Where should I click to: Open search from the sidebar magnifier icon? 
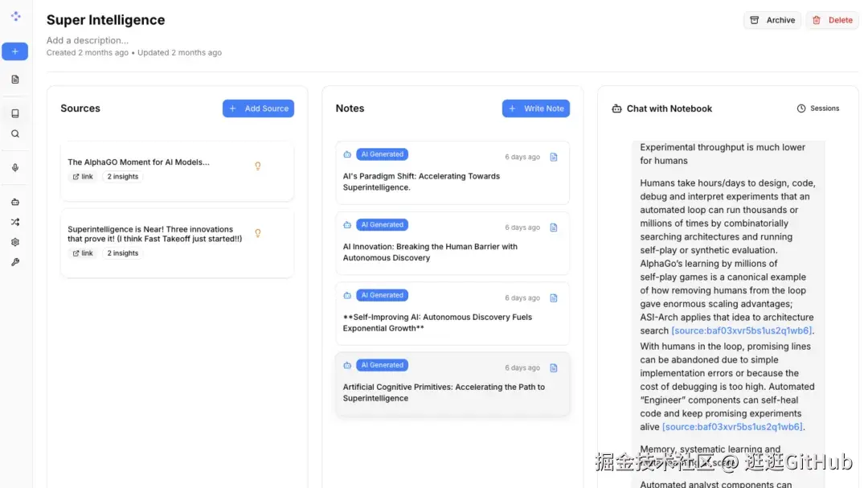(x=14, y=134)
